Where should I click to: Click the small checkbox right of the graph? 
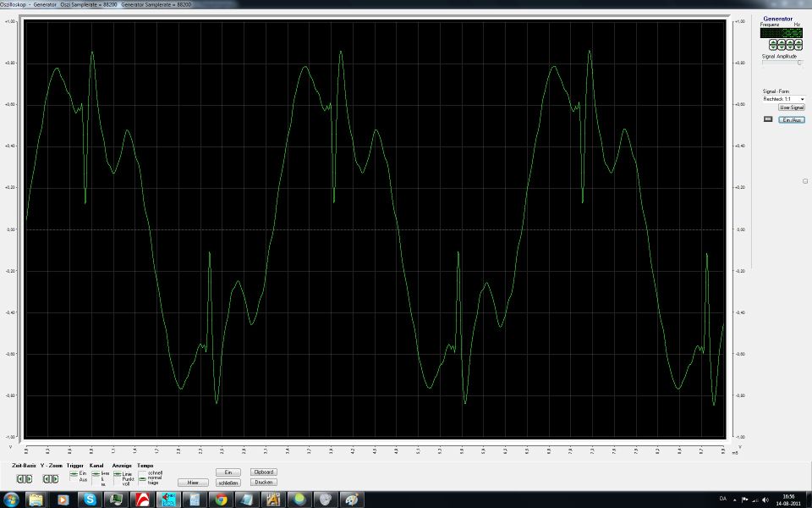804,181
